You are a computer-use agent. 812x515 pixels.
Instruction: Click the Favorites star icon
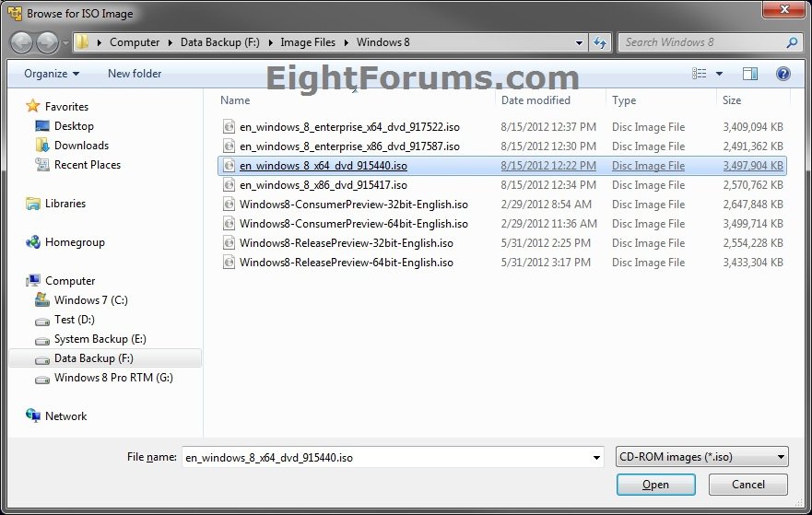(32, 106)
